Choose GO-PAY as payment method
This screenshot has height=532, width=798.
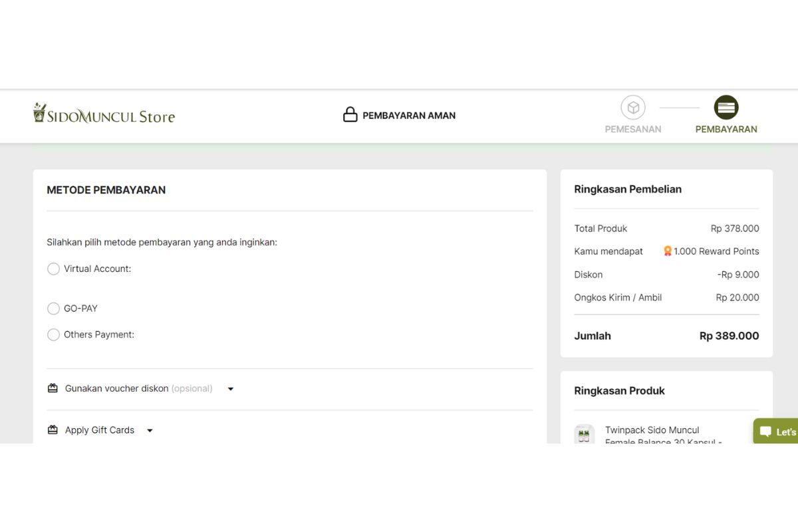[x=54, y=309]
